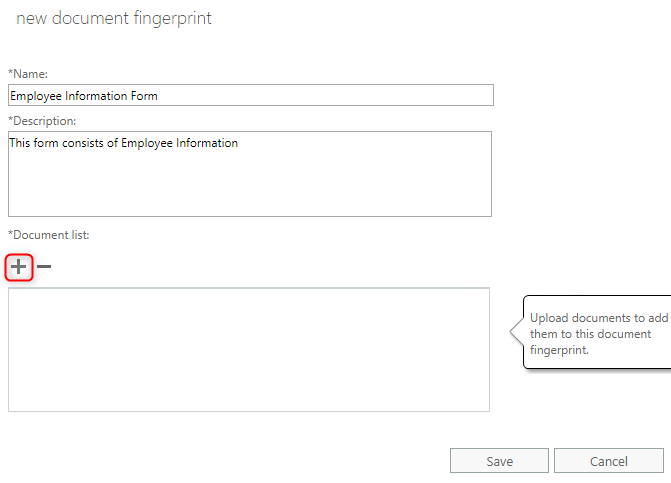Viewport: 671px width, 483px height.
Task: Click the 'new document fingerprint' heading
Action: [114, 18]
